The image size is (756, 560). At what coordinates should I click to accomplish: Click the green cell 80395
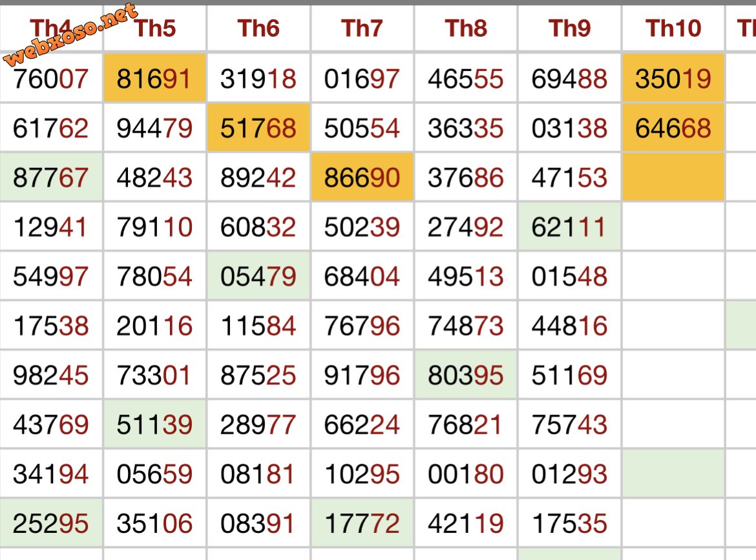[x=466, y=375]
